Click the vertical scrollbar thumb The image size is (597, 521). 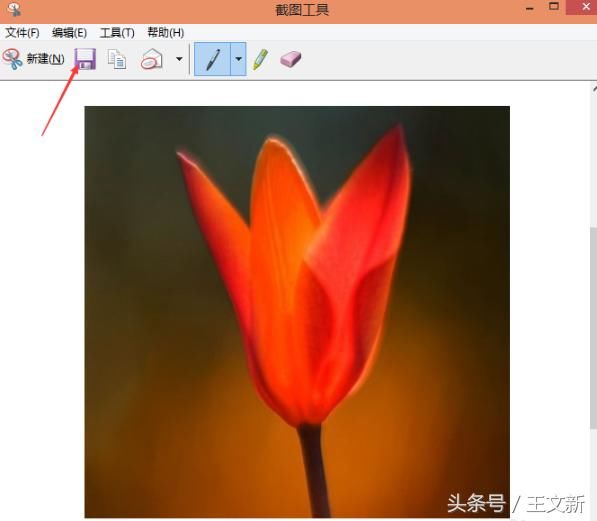[x=594, y=328]
